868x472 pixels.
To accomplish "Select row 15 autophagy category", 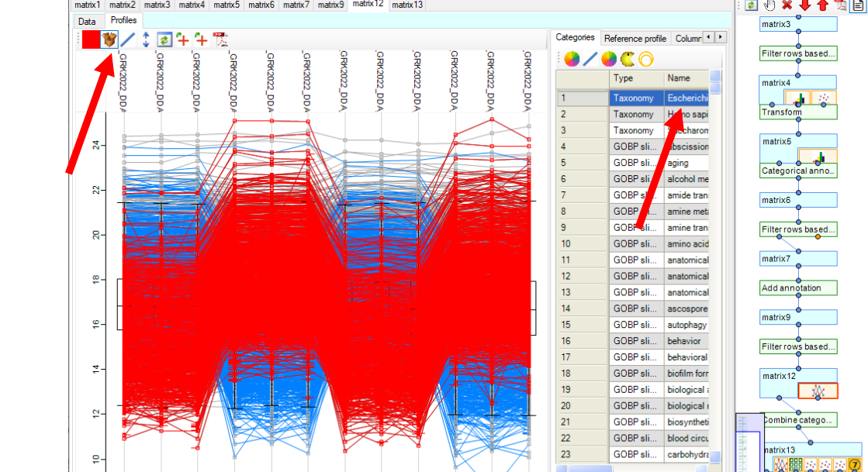I will (x=632, y=325).
